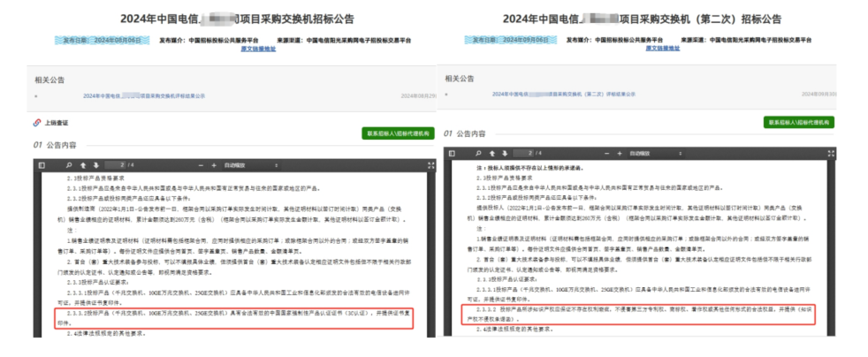Click the page number field in left PDF viewer
The image size is (868, 357).
(115, 165)
